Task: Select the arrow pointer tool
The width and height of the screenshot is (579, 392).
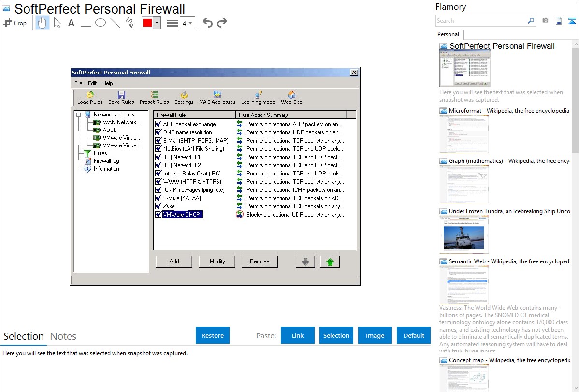Action: point(57,23)
